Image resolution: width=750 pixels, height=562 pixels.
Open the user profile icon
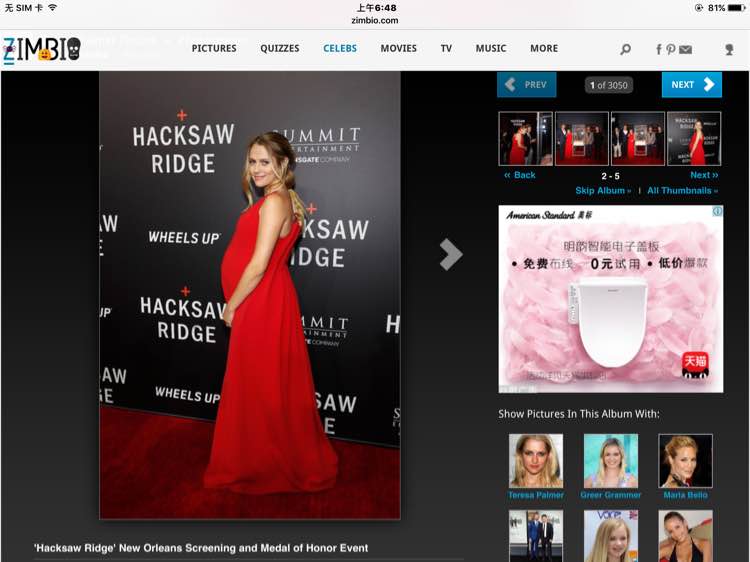pos(729,49)
